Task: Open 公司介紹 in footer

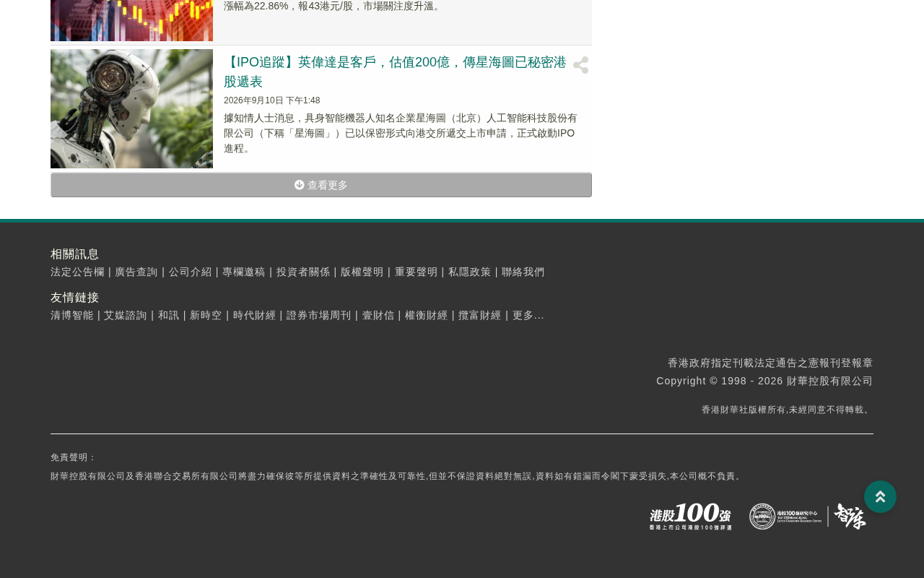Action: [x=191, y=272]
